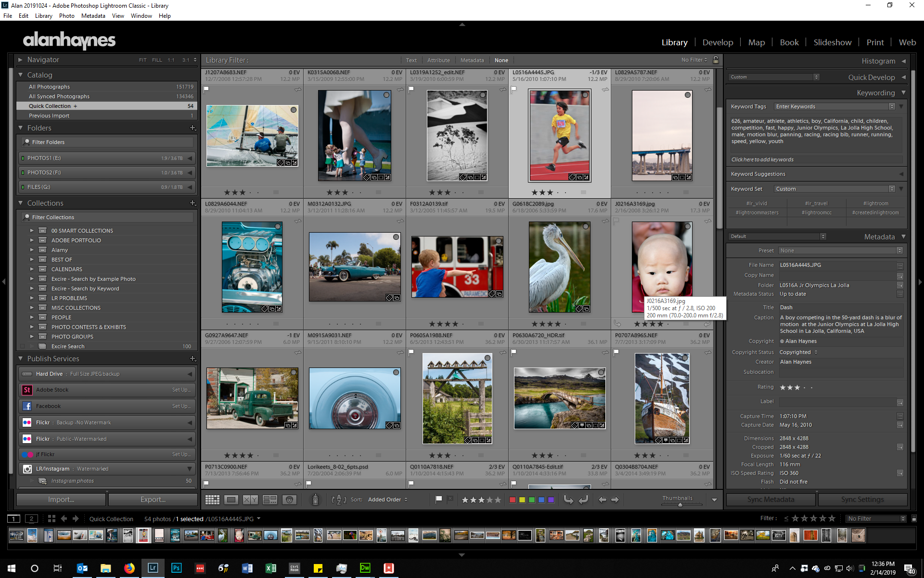Open Compare view (X|Y)
The height and width of the screenshot is (578, 924).
point(250,499)
